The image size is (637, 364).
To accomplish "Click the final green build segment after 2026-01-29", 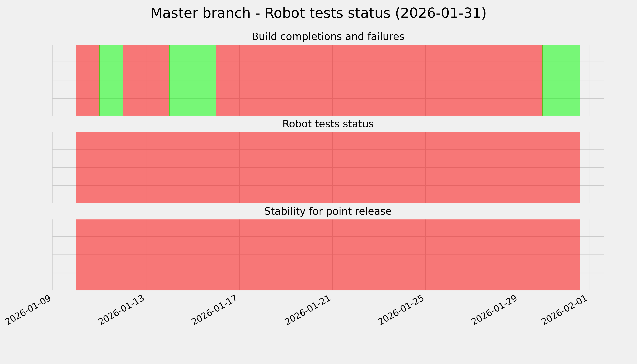I will pyautogui.click(x=561, y=80).
